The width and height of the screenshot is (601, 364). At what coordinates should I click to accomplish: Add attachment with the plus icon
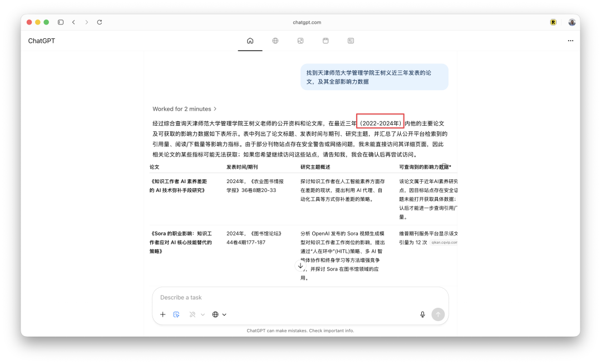[x=162, y=314]
